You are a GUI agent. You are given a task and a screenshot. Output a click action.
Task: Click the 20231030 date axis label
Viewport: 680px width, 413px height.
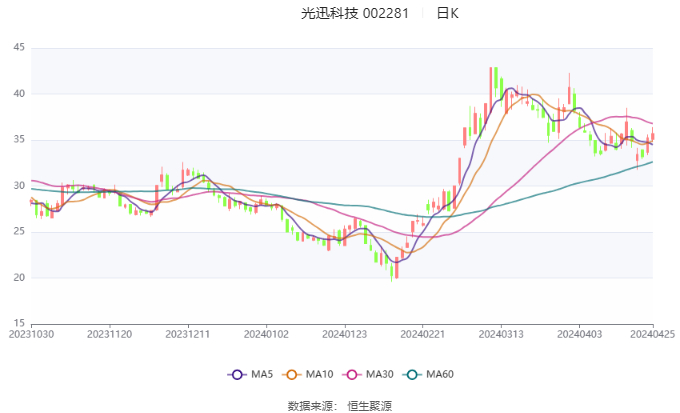click(x=32, y=334)
